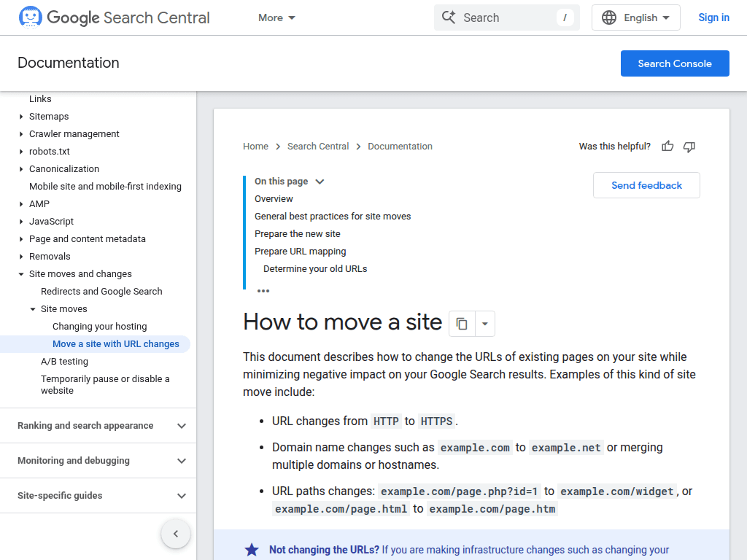Jump to General best practices for site moves
The width and height of the screenshot is (747, 560).
333,216
